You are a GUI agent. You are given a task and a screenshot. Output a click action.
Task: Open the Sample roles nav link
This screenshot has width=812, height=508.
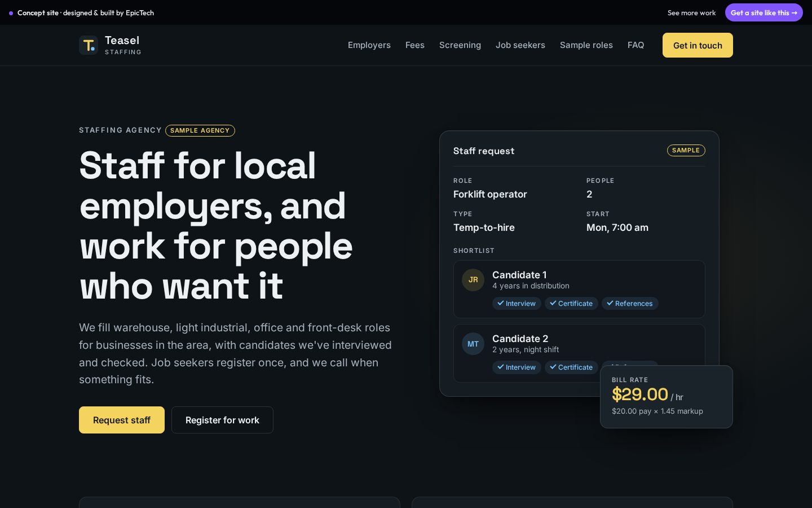586,45
